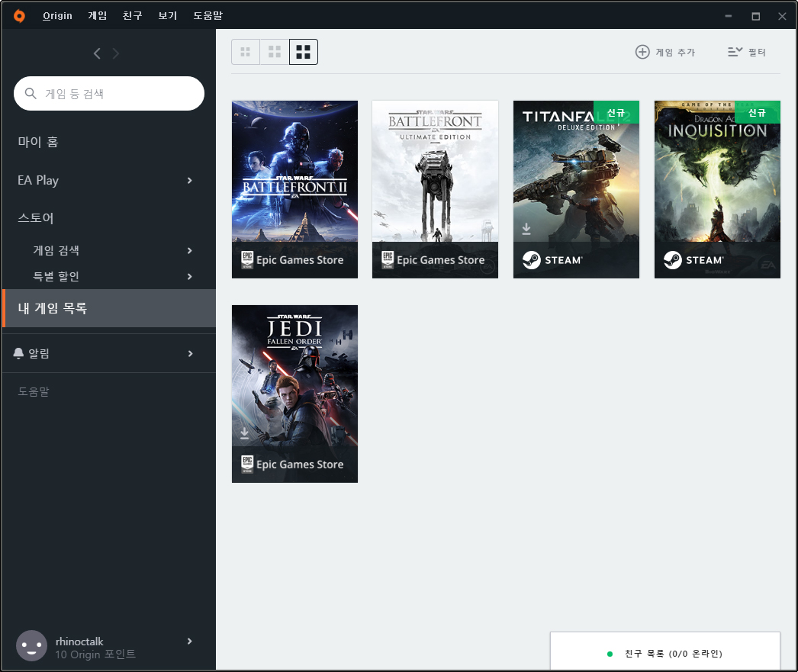This screenshot has height=672, width=798.
Task: Click the search magnifier icon
Action: pyautogui.click(x=31, y=94)
